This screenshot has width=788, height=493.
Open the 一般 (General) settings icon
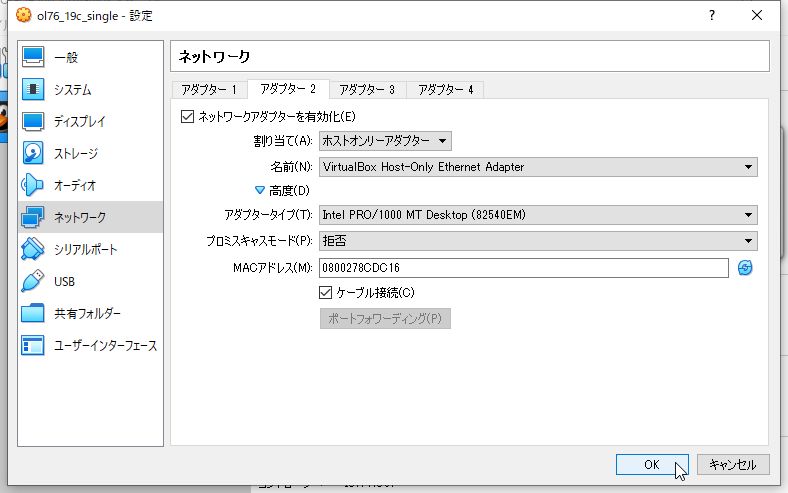tap(33, 57)
